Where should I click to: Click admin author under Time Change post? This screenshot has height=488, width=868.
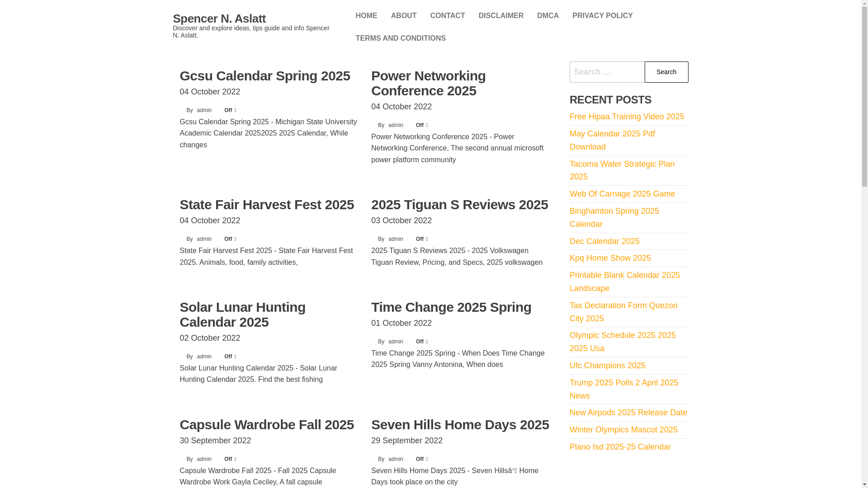point(396,342)
